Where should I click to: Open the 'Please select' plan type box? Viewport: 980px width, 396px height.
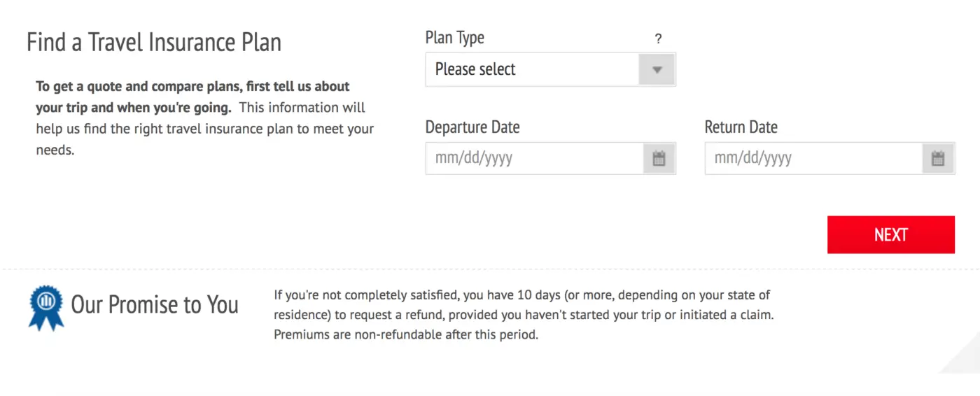pos(550,69)
